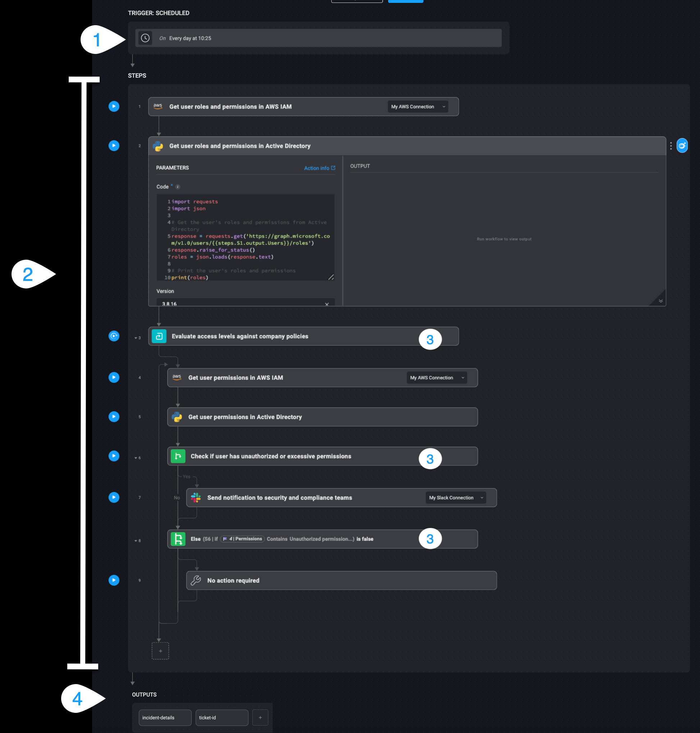Click AWS icon on step 1 roles action
Screen dimensions: 700x733
coord(158,106)
